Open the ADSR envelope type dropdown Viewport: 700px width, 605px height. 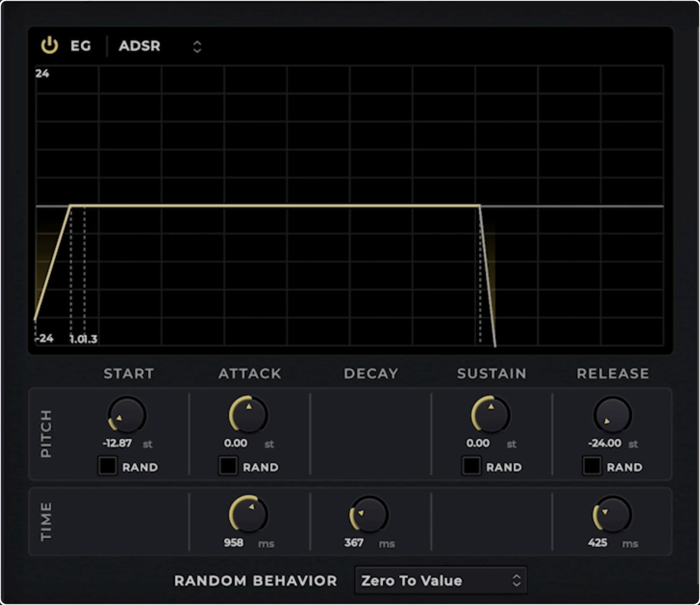click(x=160, y=46)
